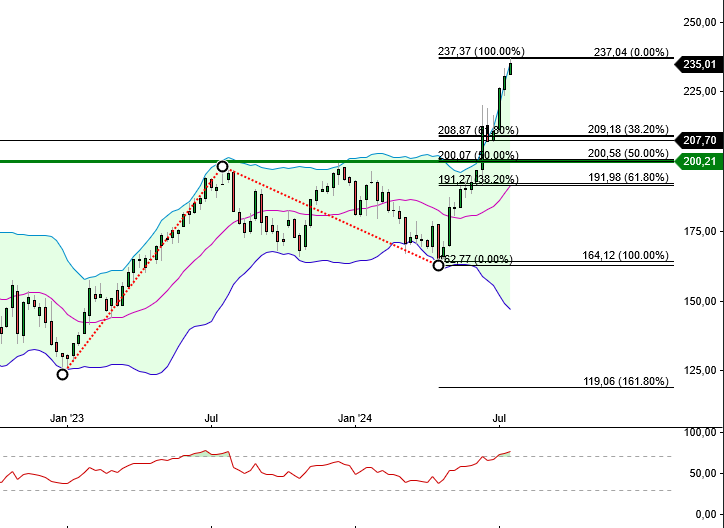The height and width of the screenshot is (528, 724).
Task: Click the 250,00 price axis label
Action: 700,22
